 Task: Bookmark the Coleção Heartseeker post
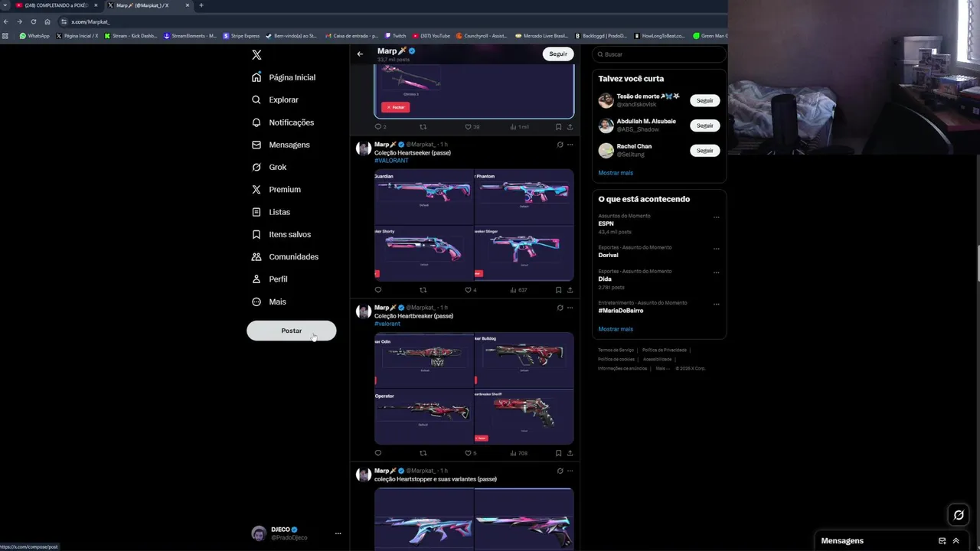pyautogui.click(x=558, y=290)
